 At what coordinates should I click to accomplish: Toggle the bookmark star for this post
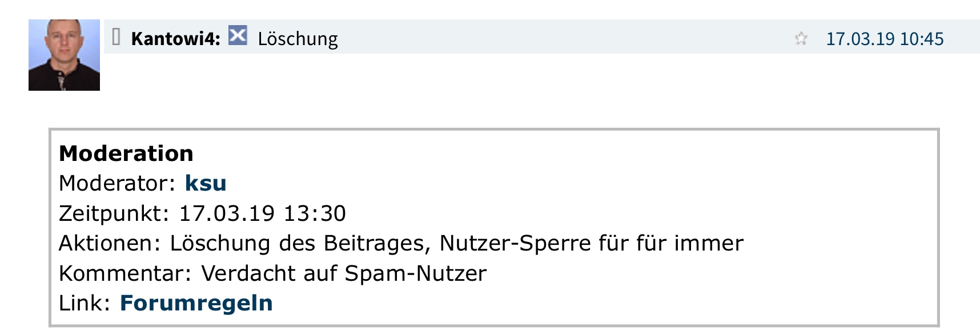pyautogui.click(x=802, y=39)
